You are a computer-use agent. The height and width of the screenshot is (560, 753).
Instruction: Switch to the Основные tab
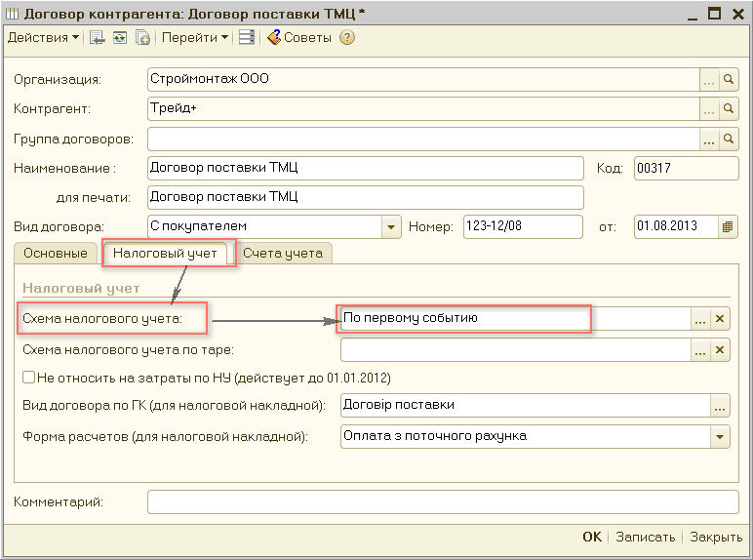coord(56,254)
